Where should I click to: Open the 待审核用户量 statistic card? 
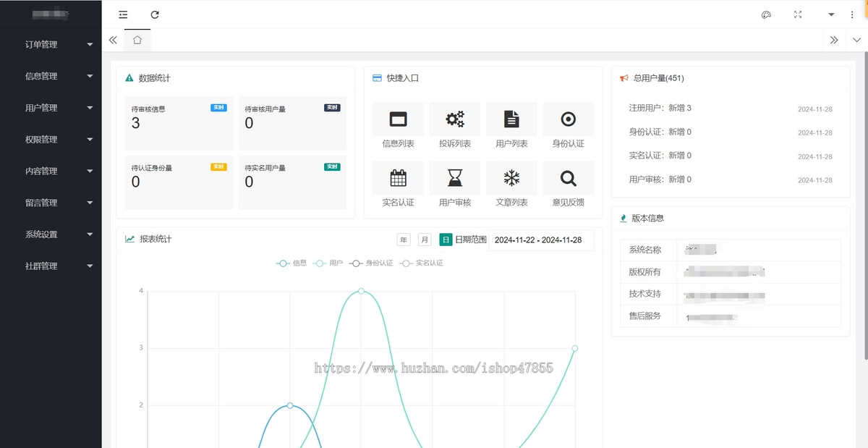pyautogui.click(x=292, y=123)
